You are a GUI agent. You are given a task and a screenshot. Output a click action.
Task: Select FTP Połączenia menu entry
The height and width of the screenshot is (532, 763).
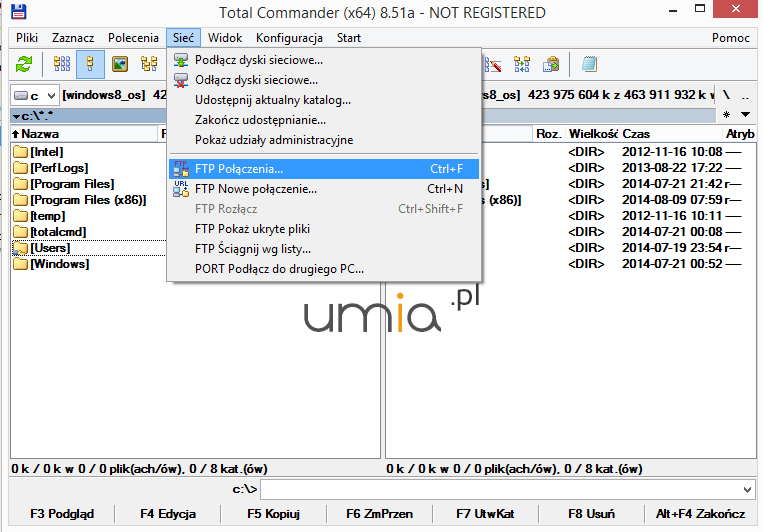[x=239, y=169]
